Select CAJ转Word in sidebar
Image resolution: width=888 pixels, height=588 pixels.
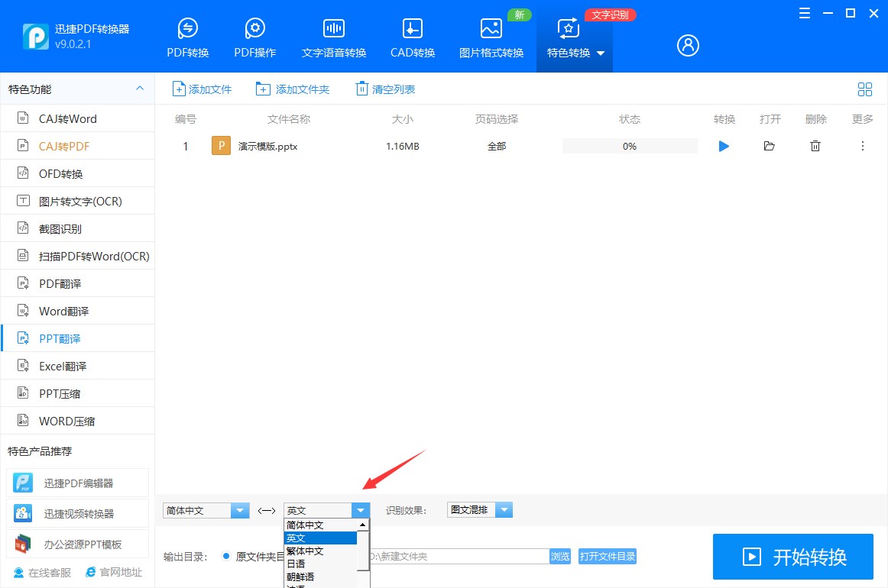click(x=78, y=119)
